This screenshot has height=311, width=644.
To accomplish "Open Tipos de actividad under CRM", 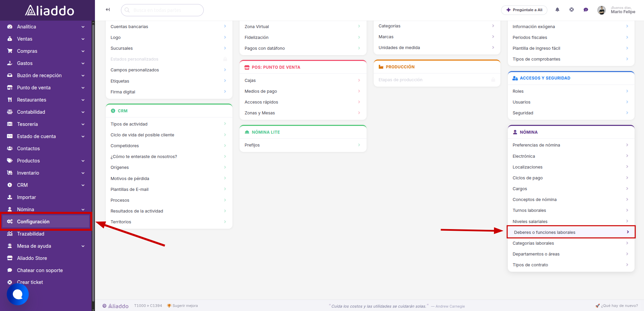I will coord(169,124).
